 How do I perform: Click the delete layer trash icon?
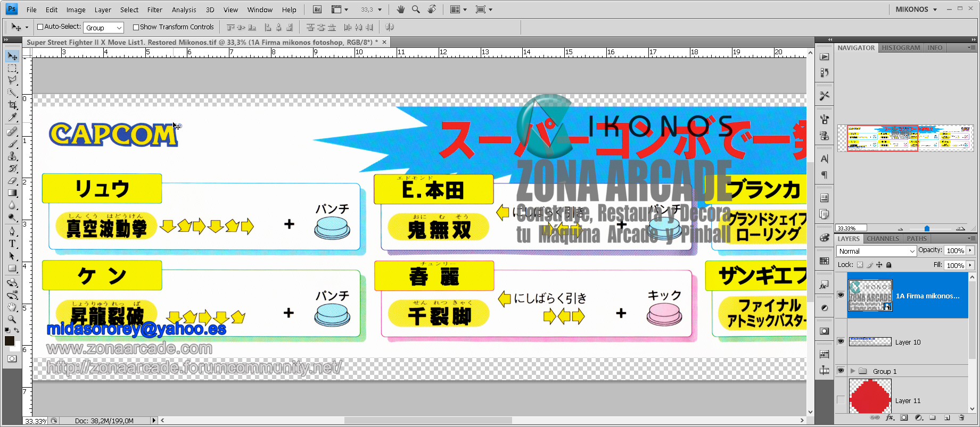pyautogui.click(x=961, y=418)
